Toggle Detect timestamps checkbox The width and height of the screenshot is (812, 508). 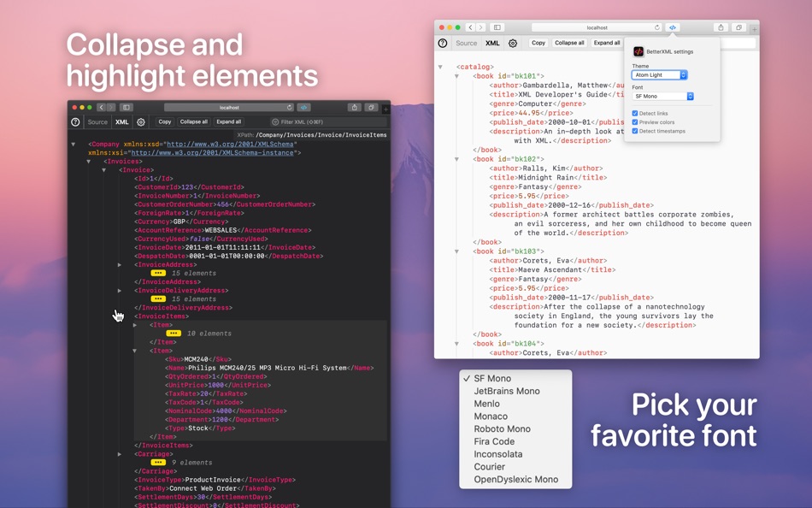tap(635, 131)
